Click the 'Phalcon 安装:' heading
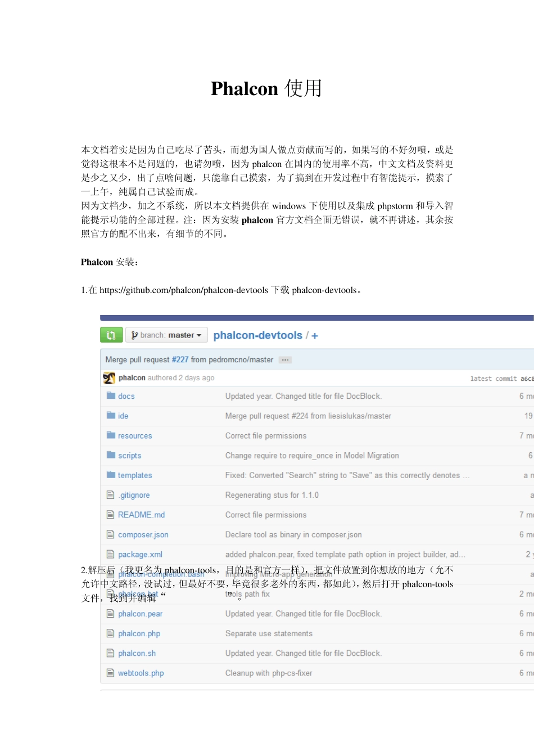Viewport: 534px width, 756px height. [110, 262]
